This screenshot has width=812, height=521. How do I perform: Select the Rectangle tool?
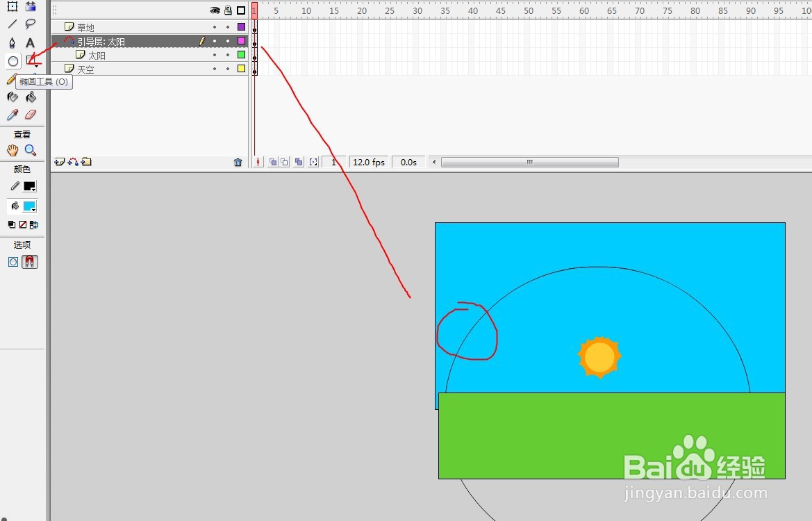[x=31, y=61]
